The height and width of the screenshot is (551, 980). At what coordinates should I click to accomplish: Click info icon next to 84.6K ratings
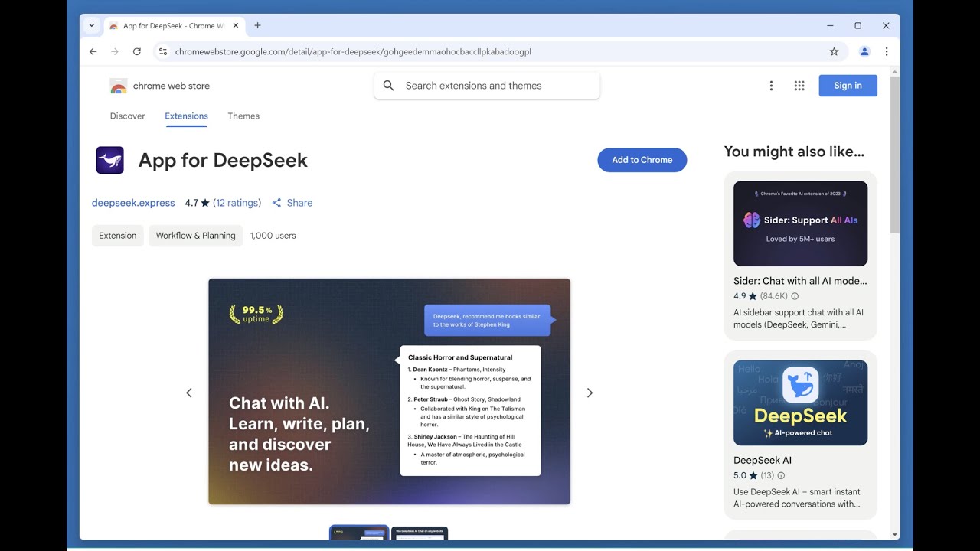pyautogui.click(x=795, y=296)
